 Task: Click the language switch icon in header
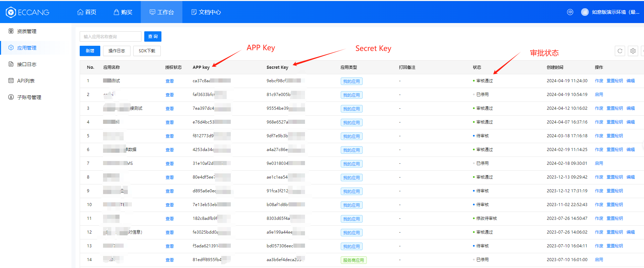(x=570, y=12)
